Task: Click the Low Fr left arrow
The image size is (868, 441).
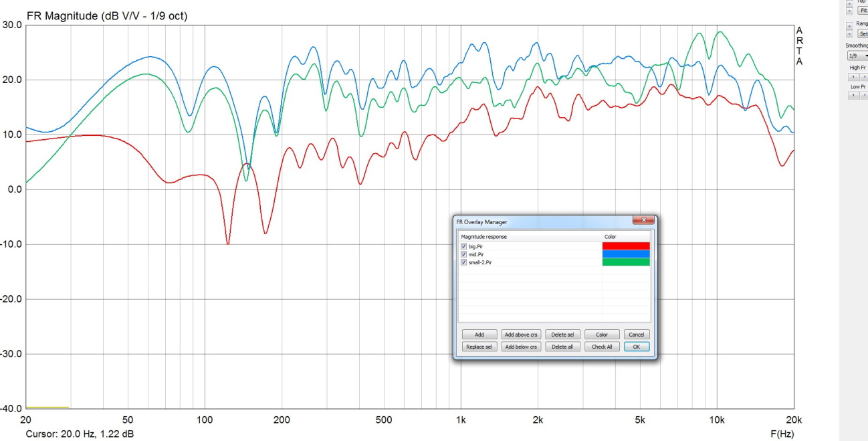Action: coord(853,95)
